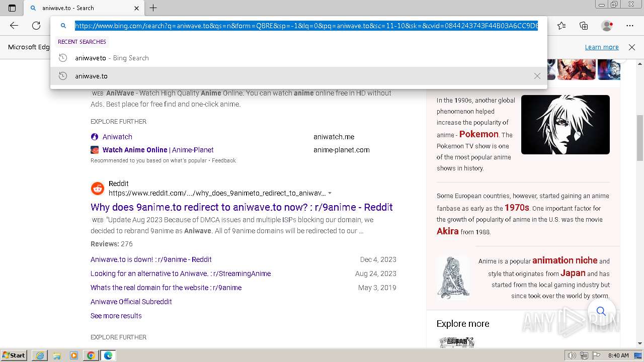Click the animation niche highlighted link
The width and height of the screenshot is (644, 362).
(565, 260)
